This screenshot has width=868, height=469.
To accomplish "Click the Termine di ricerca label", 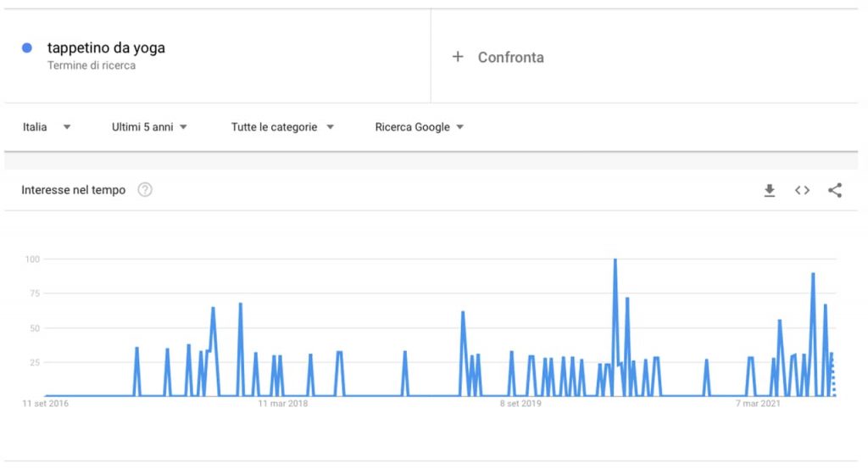I will [92, 65].
